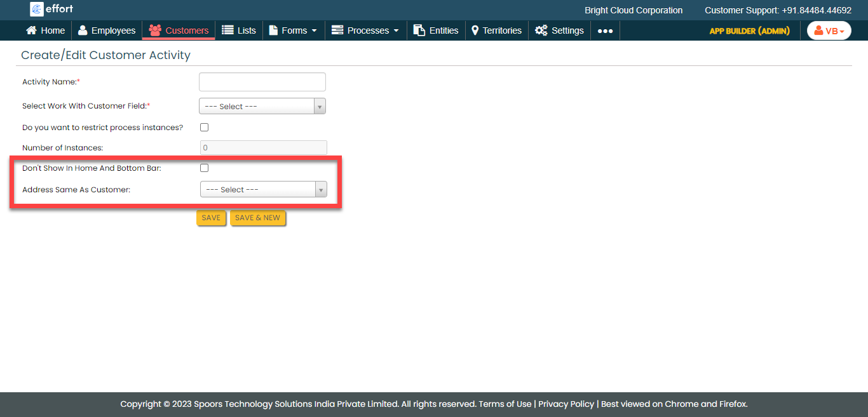This screenshot has width=868, height=417.
Task: Click the effort logo icon
Action: [37, 9]
